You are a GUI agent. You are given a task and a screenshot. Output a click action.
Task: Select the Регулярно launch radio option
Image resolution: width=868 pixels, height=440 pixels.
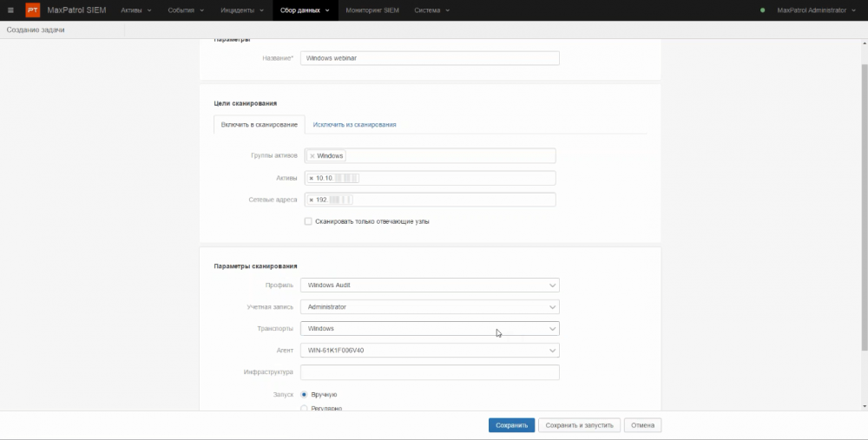point(304,409)
